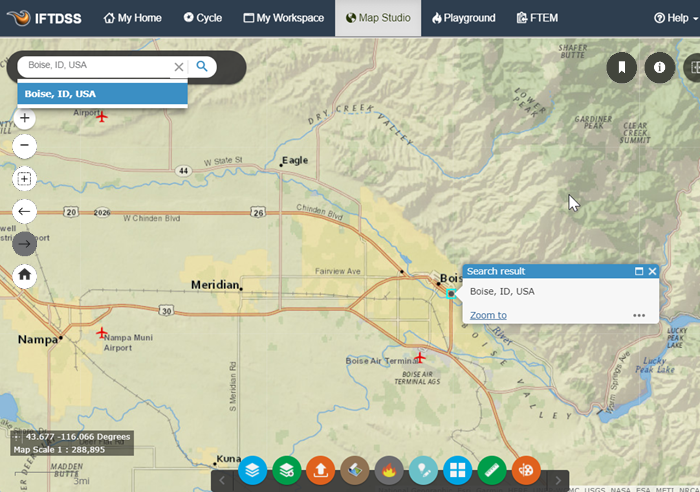Click the Shafer Butte label
Screen dimensions: 700x492
click(573, 51)
